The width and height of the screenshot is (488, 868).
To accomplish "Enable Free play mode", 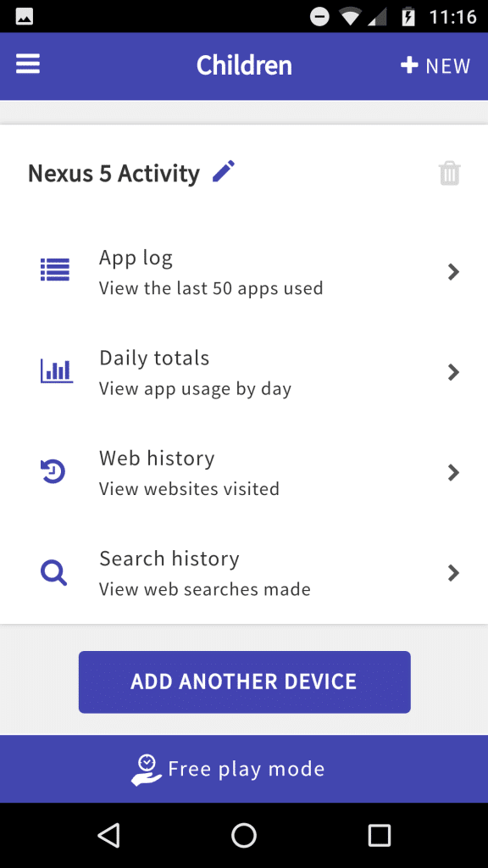I will coord(244,769).
